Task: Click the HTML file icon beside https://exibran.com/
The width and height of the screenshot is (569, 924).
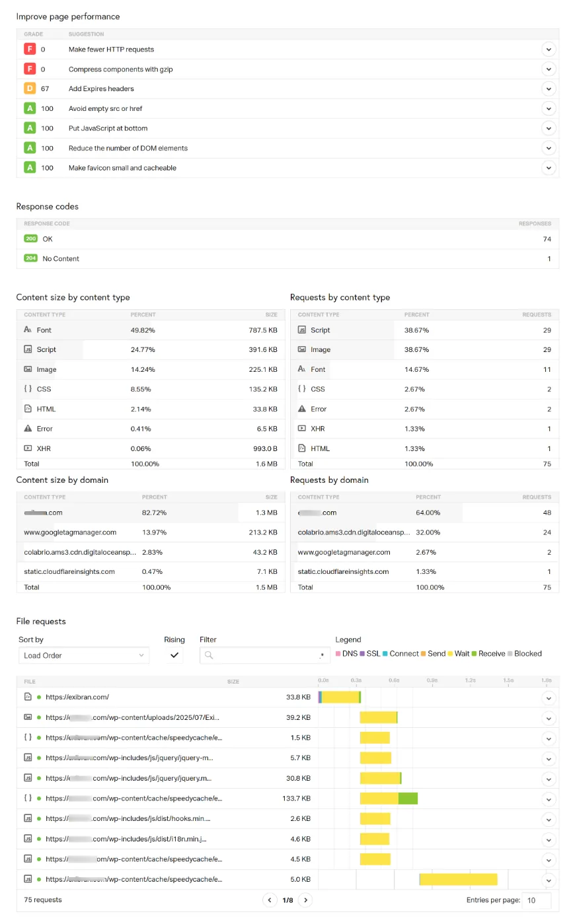Action: coord(28,697)
